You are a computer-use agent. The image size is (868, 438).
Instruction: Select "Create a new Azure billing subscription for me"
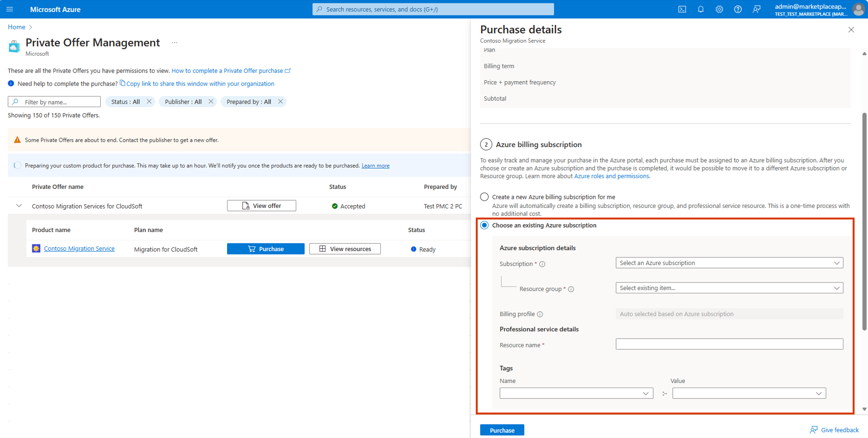(484, 196)
